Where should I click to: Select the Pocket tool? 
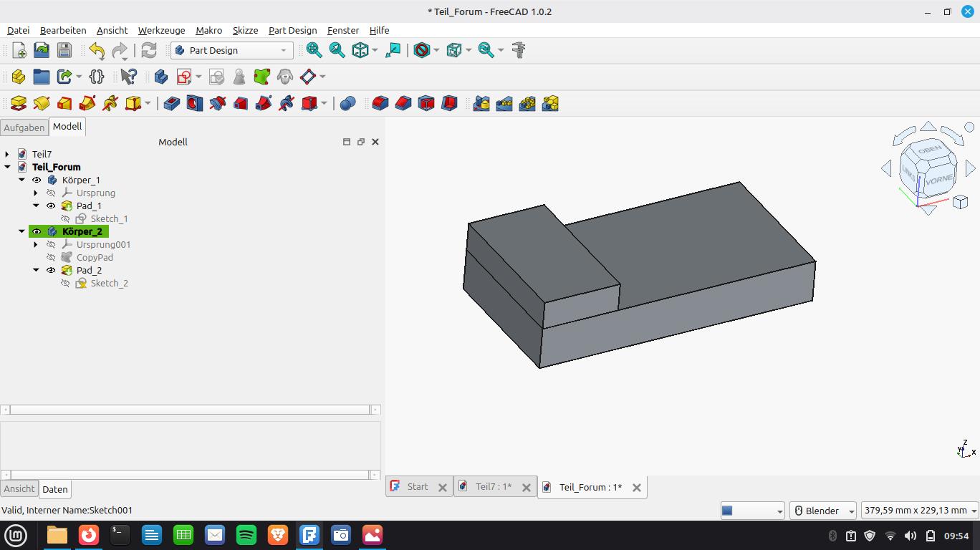click(171, 104)
